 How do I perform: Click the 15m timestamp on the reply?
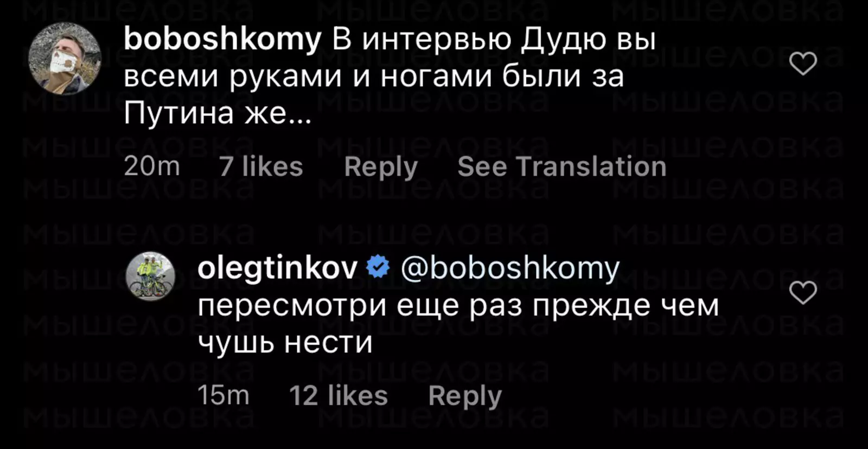223,396
